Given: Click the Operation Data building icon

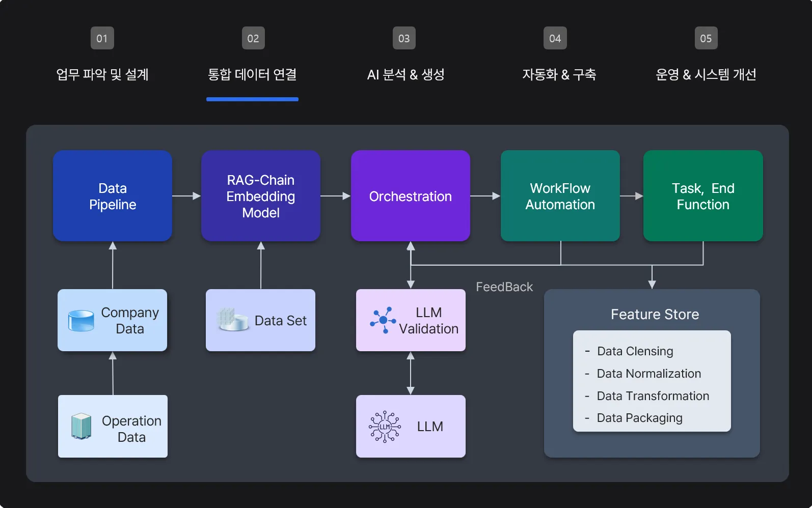Looking at the screenshot, I should point(82,426).
